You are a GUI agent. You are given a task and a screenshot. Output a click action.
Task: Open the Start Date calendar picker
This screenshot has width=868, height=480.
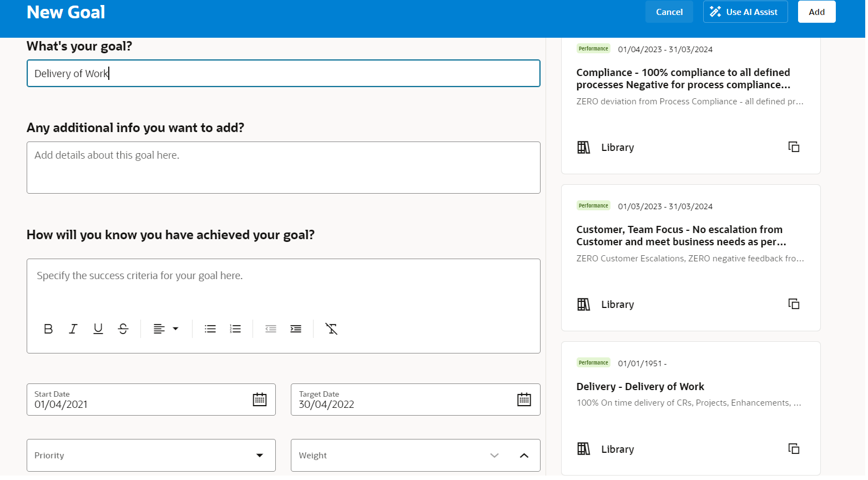[259, 399]
